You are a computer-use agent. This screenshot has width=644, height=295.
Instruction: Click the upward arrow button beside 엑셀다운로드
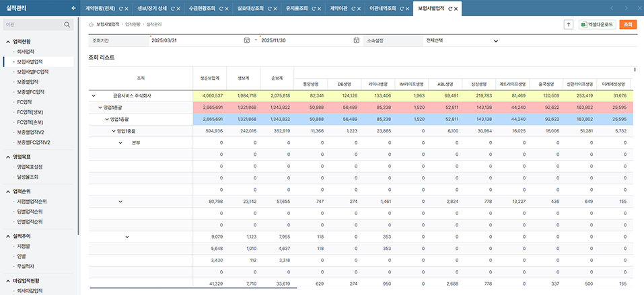[568, 24]
